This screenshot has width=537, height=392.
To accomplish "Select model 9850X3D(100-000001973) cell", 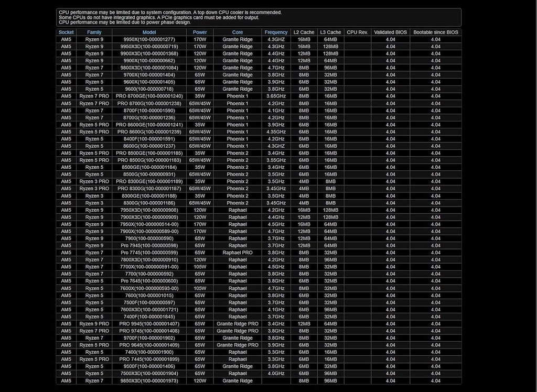I will tap(149, 380).
